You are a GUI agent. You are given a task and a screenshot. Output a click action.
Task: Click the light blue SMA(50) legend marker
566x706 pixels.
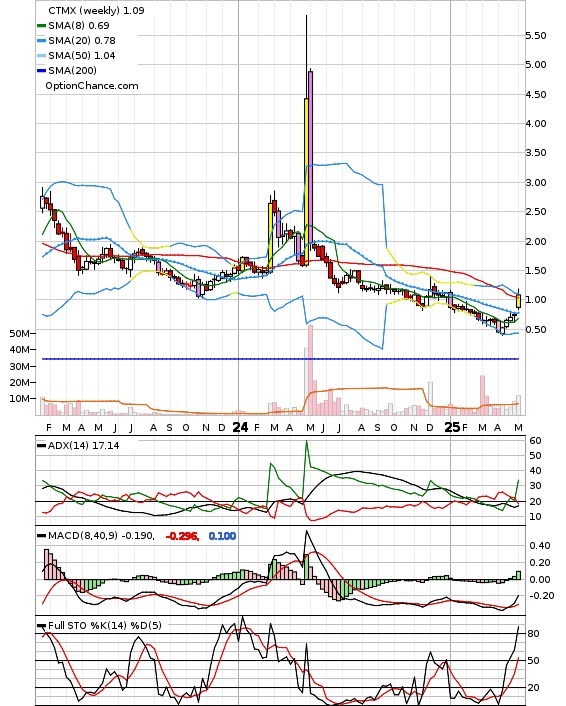pos(41,56)
